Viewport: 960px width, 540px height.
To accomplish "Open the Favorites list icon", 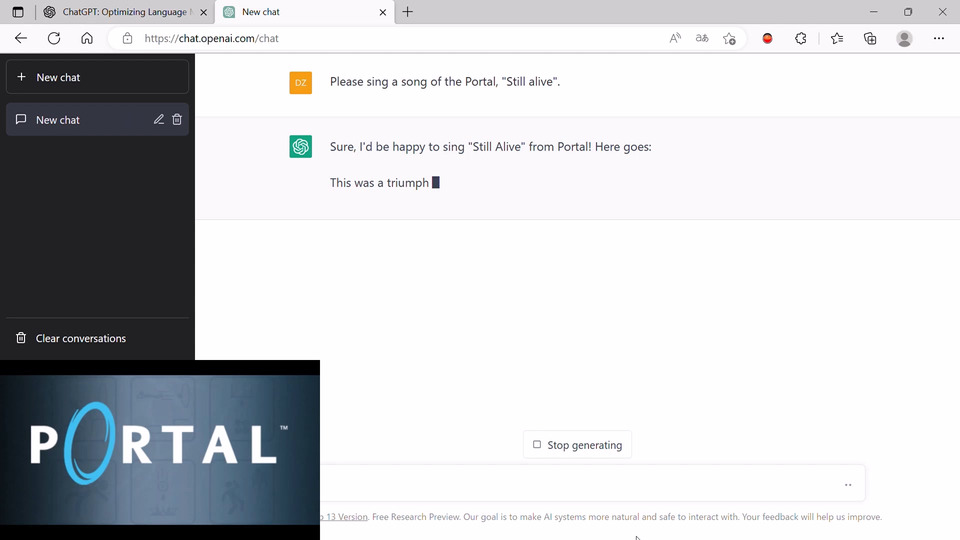I will (837, 38).
